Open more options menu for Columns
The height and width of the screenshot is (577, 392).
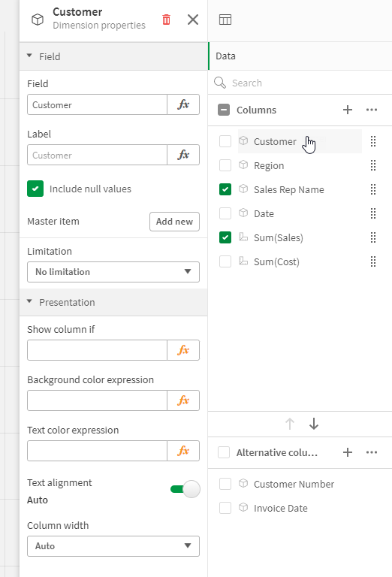coord(372,110)
